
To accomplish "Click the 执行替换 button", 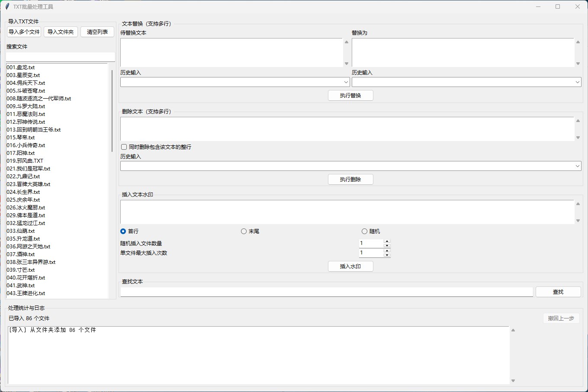I will coord(350,96).
